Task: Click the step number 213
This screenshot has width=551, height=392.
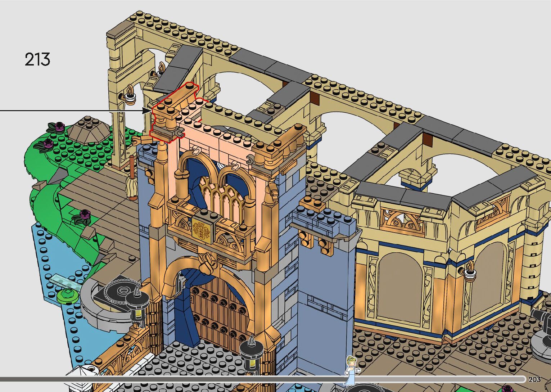Action: click(37, 59)
